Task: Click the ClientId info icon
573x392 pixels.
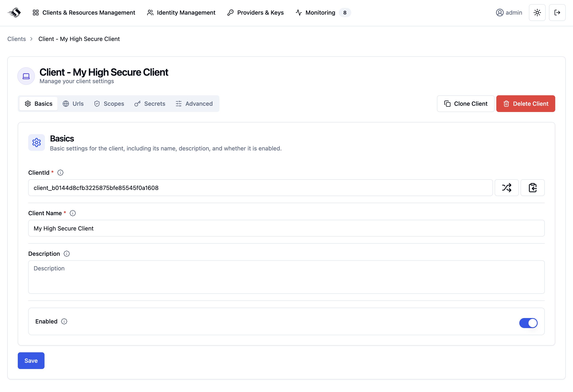Action: pos(60,173)
